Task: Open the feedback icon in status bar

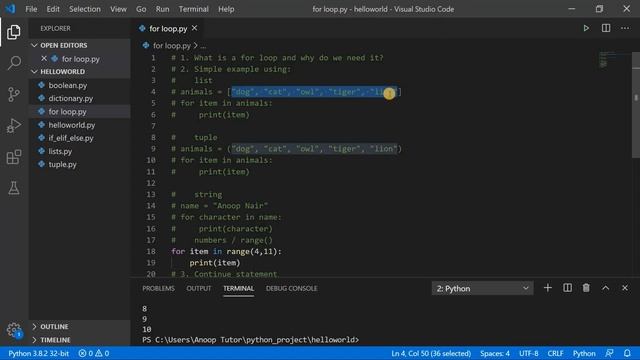Action: (609, 353)
